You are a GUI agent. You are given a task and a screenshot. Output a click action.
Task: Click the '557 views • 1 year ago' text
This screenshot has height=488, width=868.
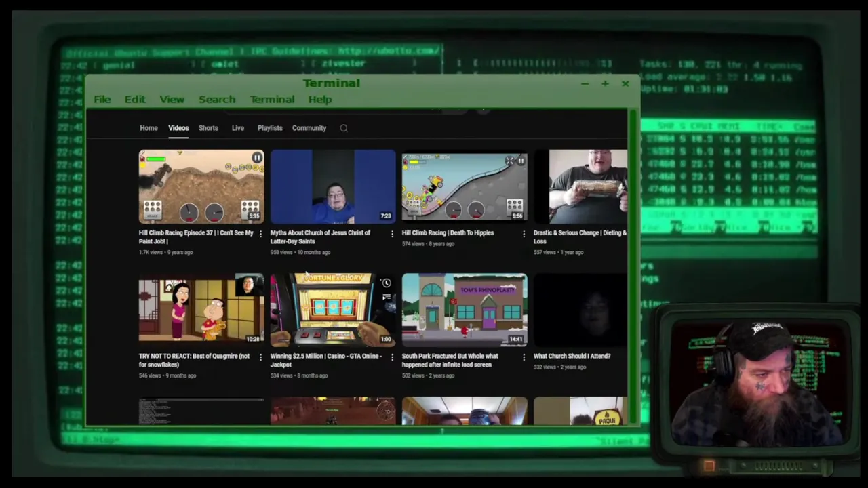tap(558, 252)
